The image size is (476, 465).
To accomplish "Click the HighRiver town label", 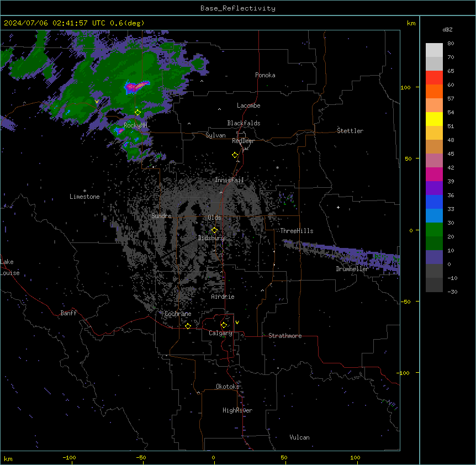I will 237,410.
